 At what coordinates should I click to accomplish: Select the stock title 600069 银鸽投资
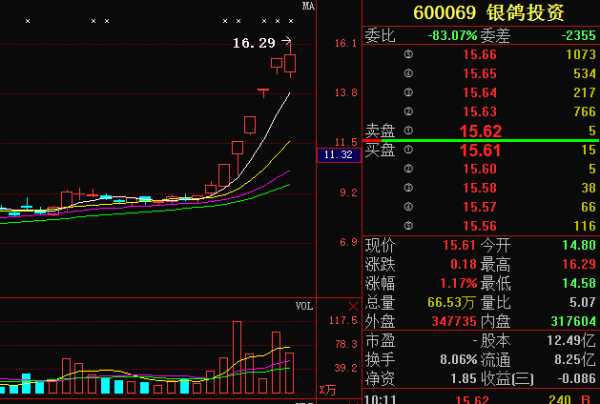pyautogui.click(x=489, y=13)
